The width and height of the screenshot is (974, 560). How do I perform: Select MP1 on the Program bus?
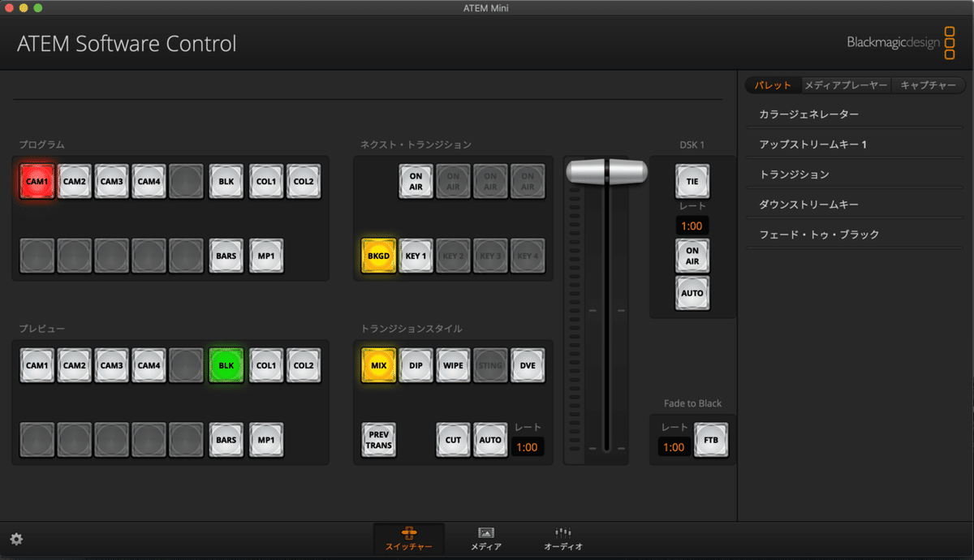pos(266,255)
